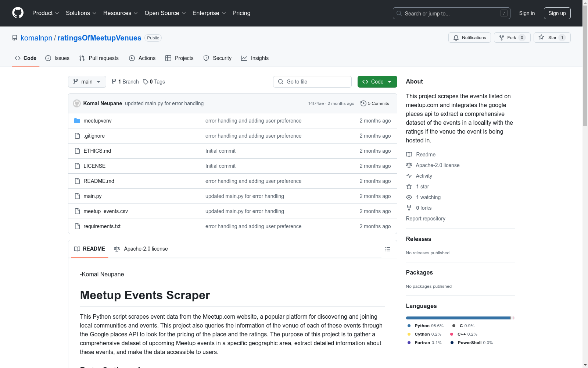
Task: Click the Python segment of the languages bar
Action: pos(458,318)
